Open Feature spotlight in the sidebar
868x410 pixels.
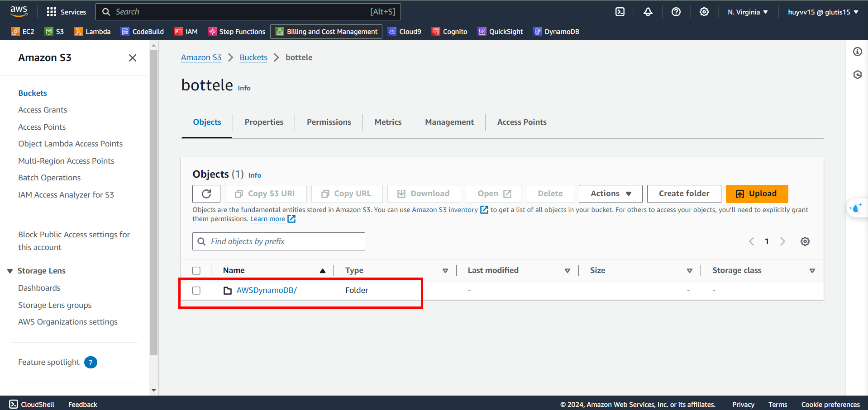[x=57, y=362]
